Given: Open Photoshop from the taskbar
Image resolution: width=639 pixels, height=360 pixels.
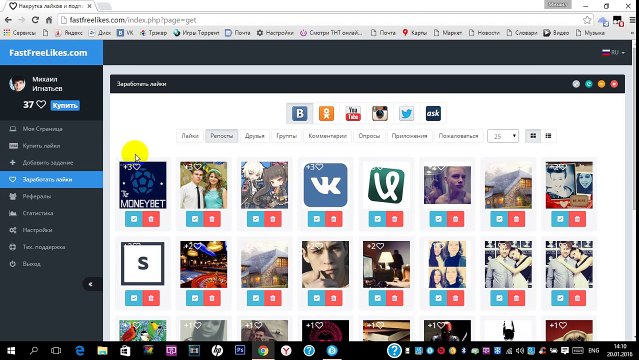Looking at the screenshot, I should (240, 351).
